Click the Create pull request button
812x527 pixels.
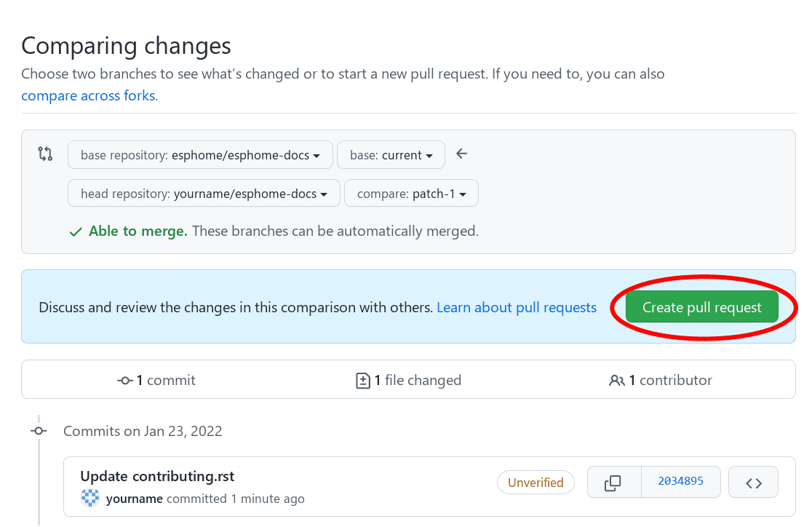701,307
